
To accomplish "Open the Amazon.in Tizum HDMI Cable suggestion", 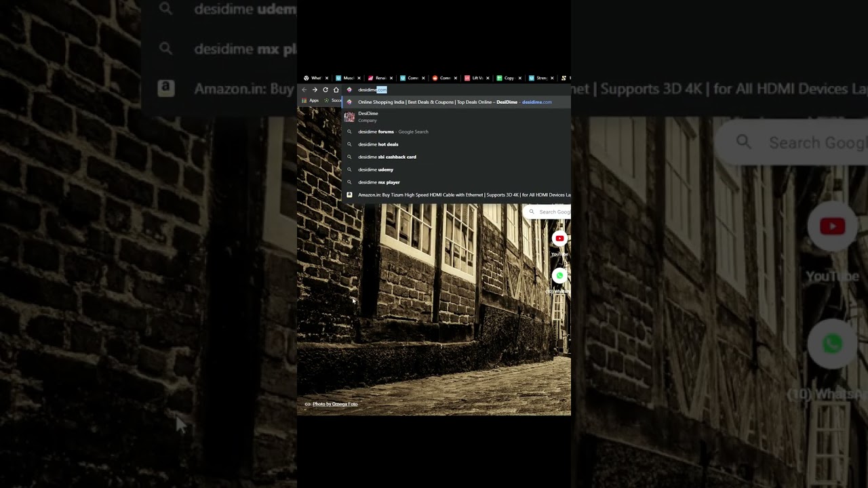I will [x=456, y=195].
